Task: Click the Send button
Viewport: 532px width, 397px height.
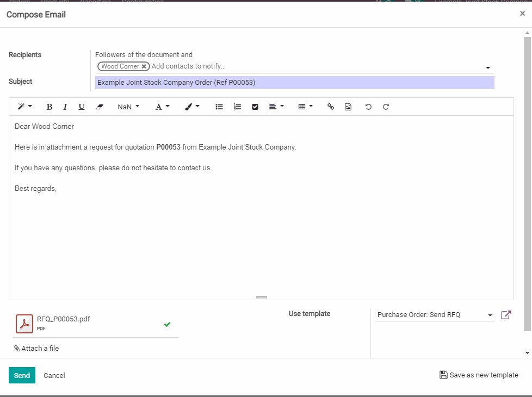Action: [22, 375]
